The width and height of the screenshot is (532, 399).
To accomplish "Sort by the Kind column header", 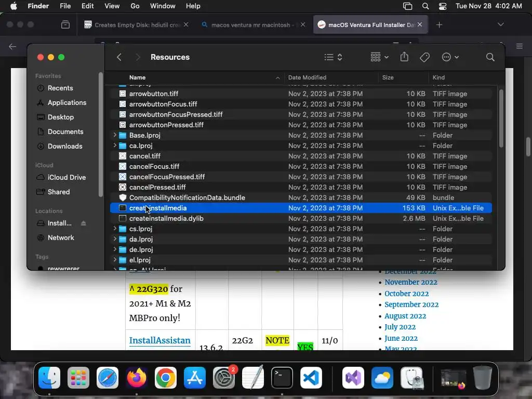I will click(438, 77).
